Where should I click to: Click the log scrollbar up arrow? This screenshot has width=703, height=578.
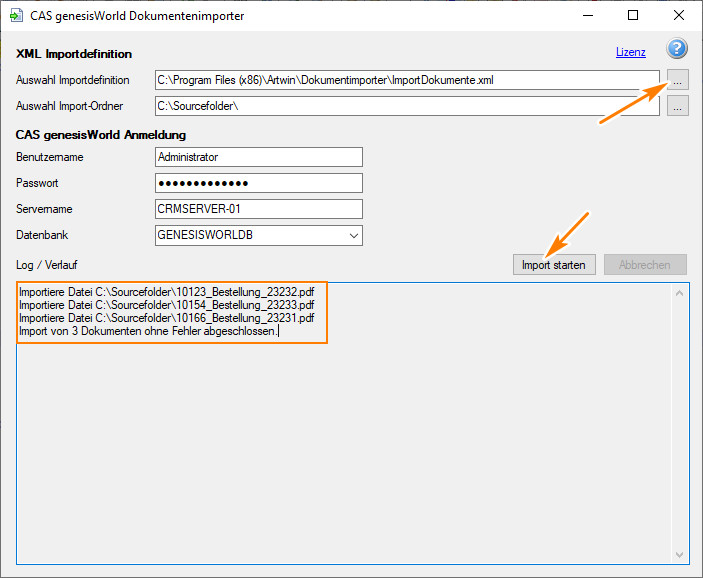[679, 293]
